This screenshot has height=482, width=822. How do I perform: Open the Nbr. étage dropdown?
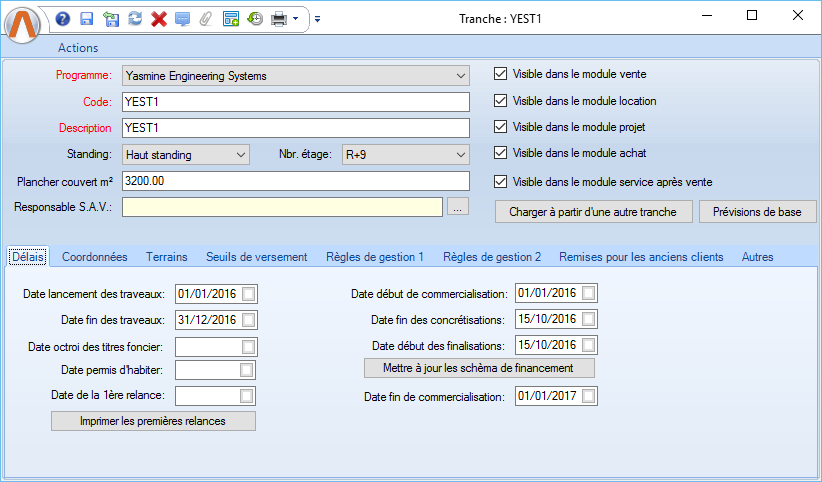(x=460, y=155)
